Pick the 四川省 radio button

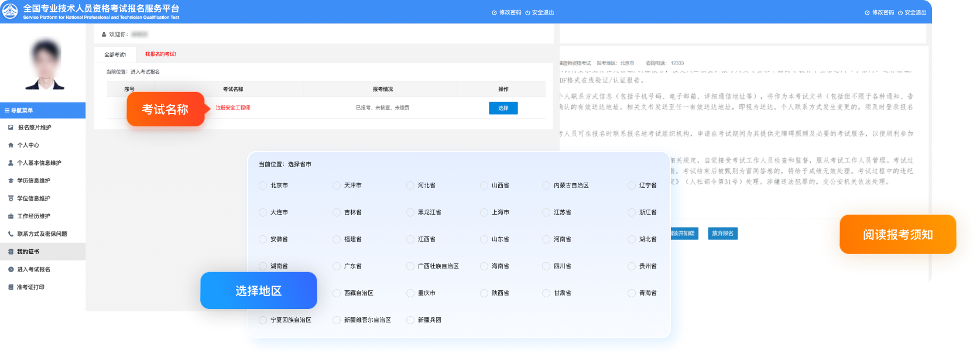[546, 266]
